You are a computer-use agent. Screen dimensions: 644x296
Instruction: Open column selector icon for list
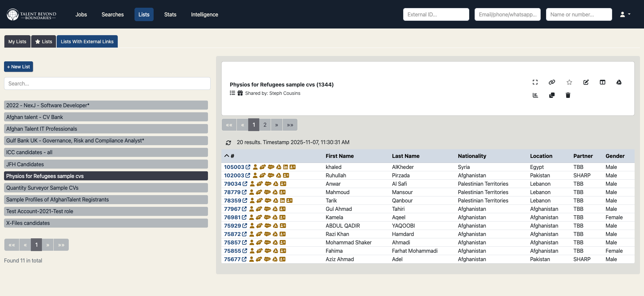tap(602, 82)
